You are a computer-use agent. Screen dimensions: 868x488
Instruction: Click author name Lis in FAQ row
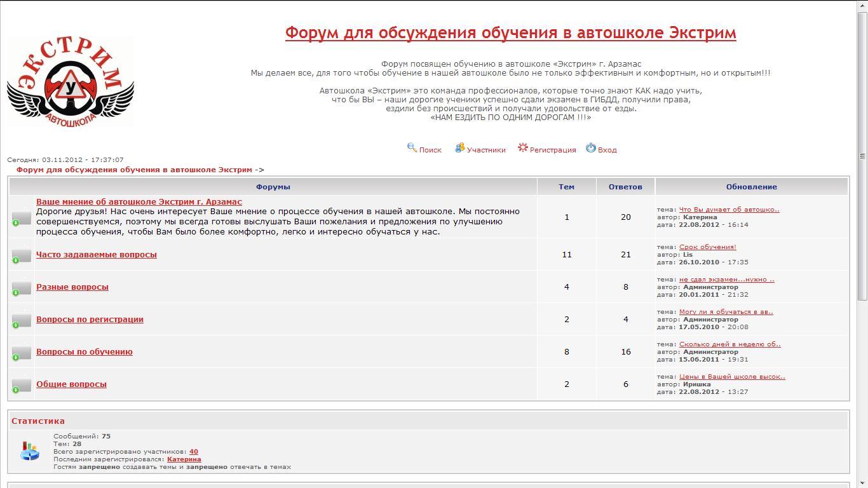pos(688,254)
